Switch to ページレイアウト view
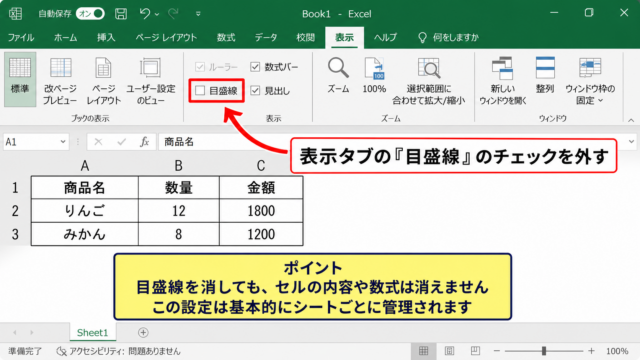The height and width of the screenshot is (360, 640). [x=103, y=80]
